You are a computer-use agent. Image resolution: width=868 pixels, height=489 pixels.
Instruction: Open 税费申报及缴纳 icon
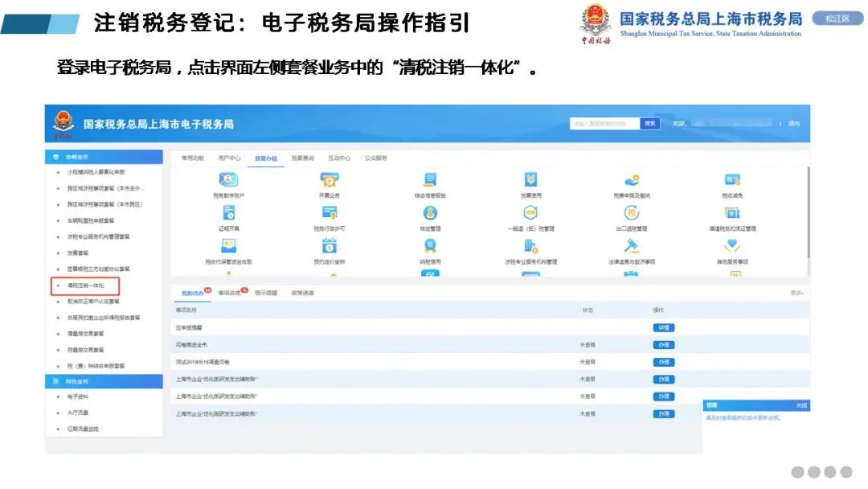click(632, 180)
